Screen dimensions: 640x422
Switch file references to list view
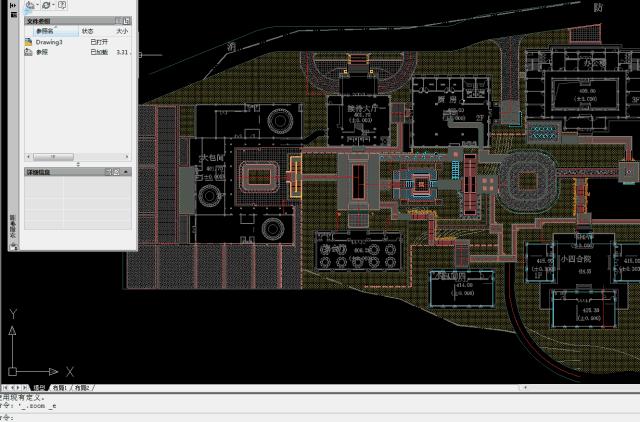(116, 20)
